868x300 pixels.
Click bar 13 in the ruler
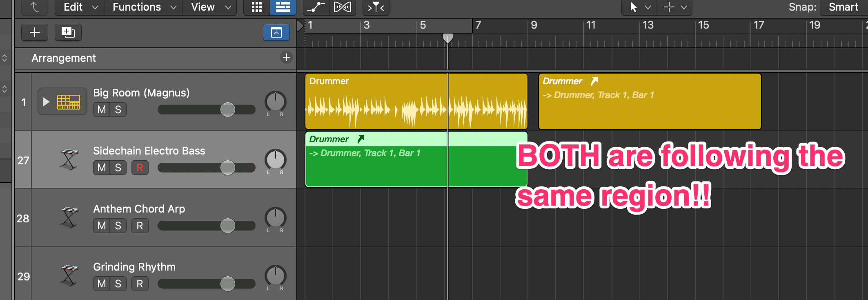point(648,25)
